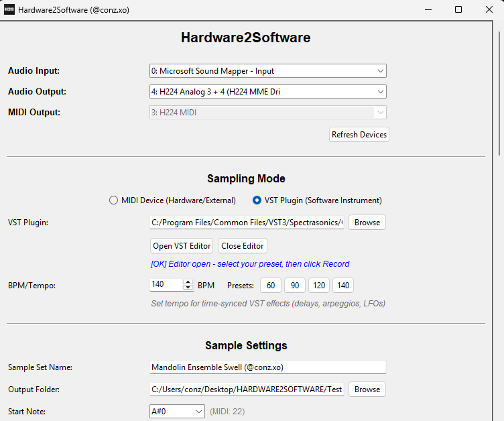Expand the Start Note A#0 dropdown

pos(177,412)
